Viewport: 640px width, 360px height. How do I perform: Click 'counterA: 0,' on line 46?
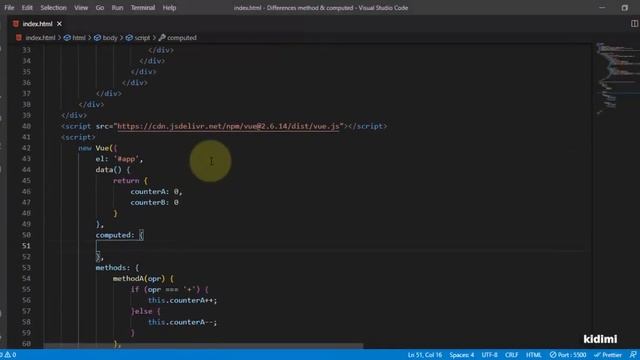(156, 191)
